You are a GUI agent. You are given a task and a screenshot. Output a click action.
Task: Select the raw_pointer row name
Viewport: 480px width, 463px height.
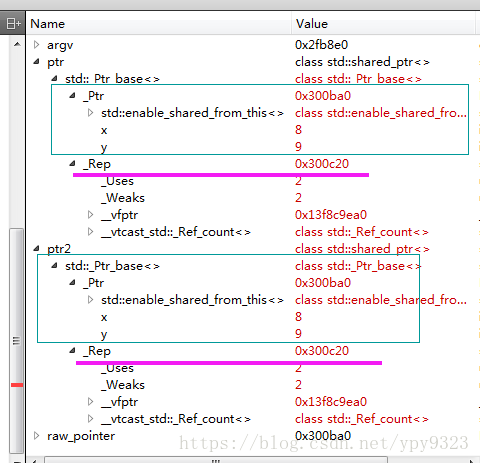tap(81, 436)
